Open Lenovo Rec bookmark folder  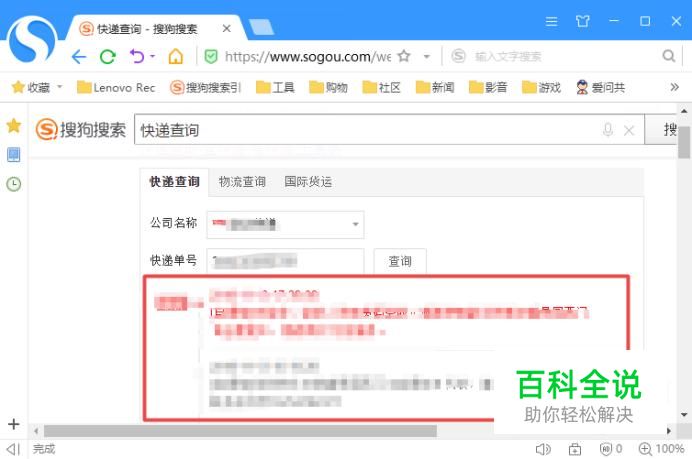[116, 87]
